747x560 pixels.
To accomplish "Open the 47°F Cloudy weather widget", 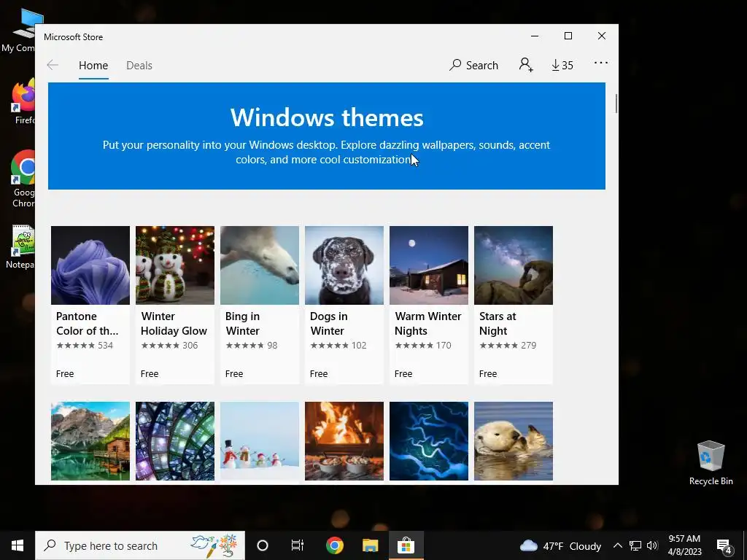I will pyautogui.click(x=561, y=545).
